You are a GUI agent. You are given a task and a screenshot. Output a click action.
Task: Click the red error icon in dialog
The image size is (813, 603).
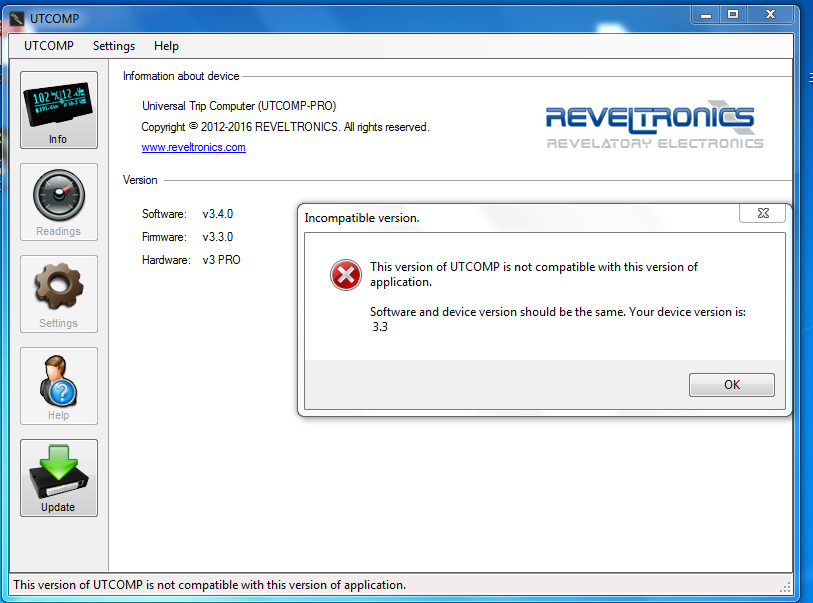click(x=346, y=275)
